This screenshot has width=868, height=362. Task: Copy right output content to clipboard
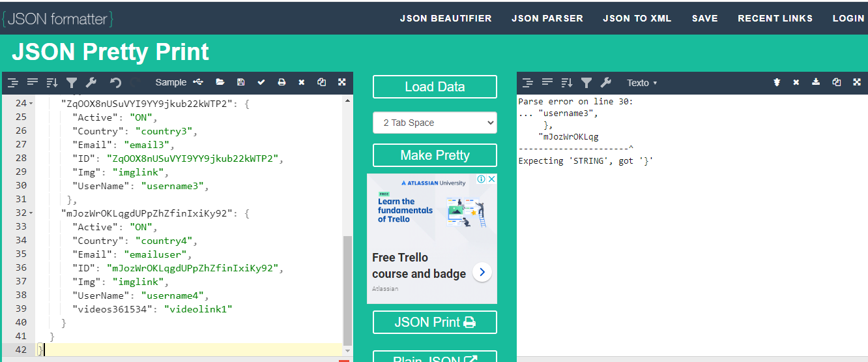(x=837, y=82)
